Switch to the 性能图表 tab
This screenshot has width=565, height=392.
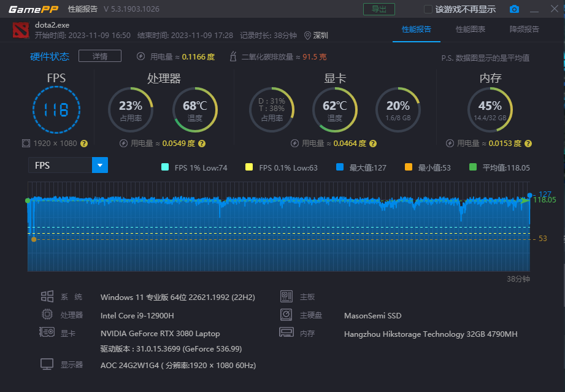point(471,29)
